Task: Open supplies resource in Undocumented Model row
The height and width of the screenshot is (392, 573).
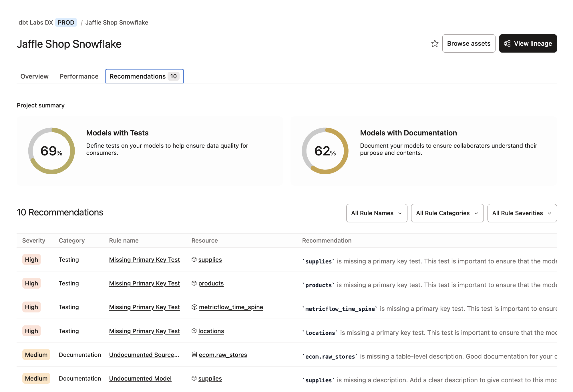Action: point(210,379)
